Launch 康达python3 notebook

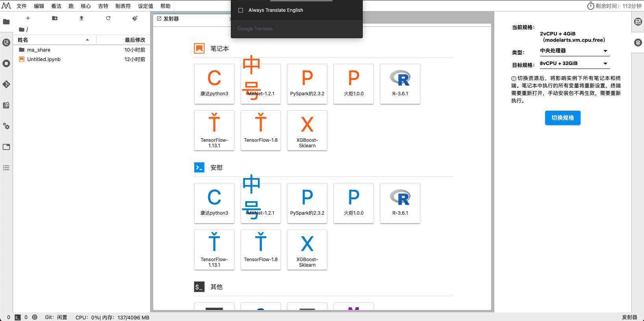tap(214, 84)
